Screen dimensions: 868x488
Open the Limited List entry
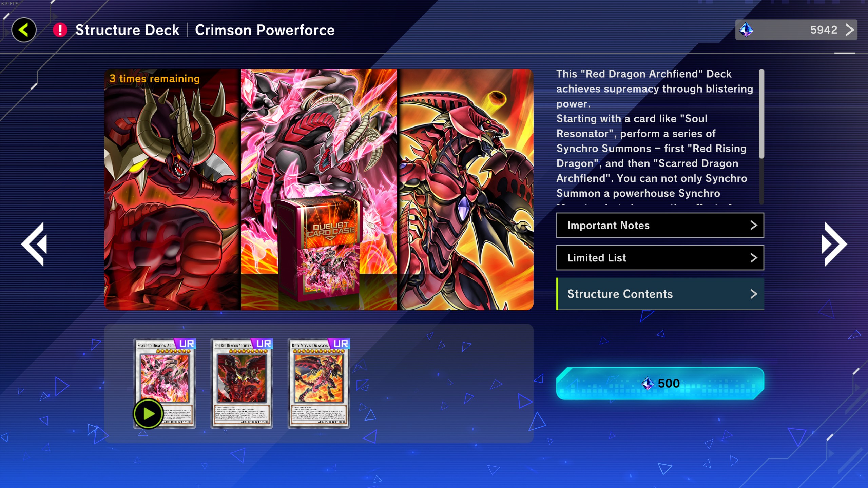[x=660, y=258]
